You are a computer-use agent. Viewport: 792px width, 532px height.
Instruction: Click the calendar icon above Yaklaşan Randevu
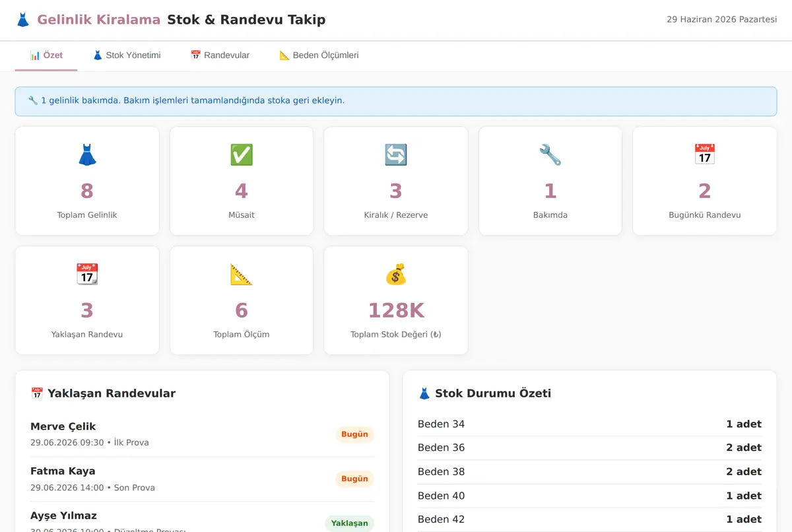click(87, 275)
